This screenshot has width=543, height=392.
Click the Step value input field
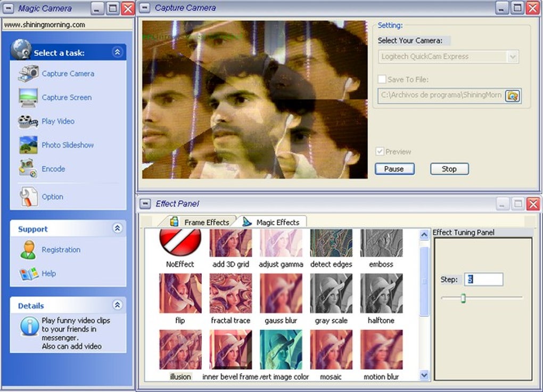tap(483, 280)
